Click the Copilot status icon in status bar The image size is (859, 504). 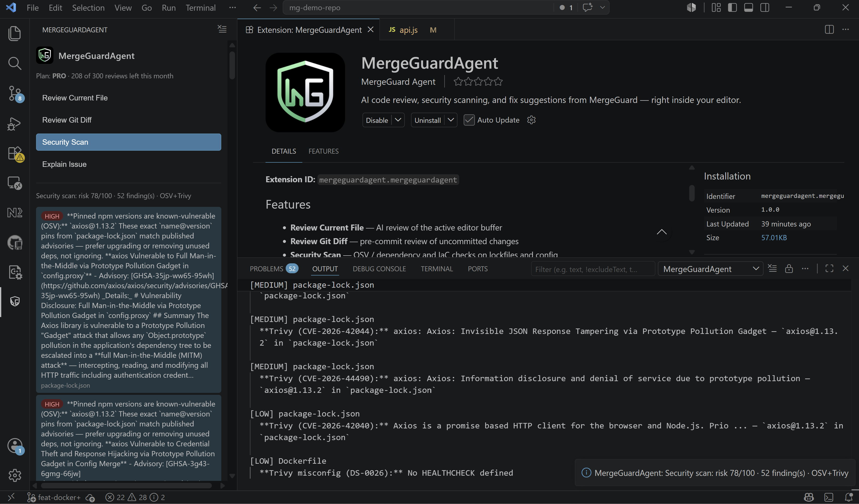coord(809,497)
